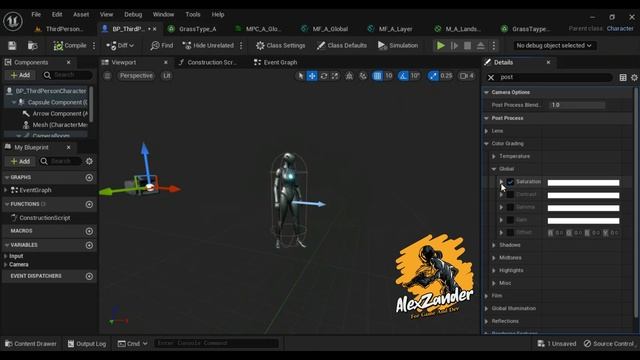
Task: Clear the Details search filter
Action: 491,77
